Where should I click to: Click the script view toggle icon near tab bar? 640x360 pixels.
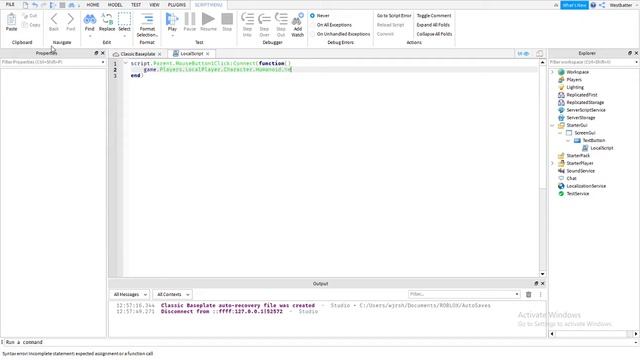(523, 53)
